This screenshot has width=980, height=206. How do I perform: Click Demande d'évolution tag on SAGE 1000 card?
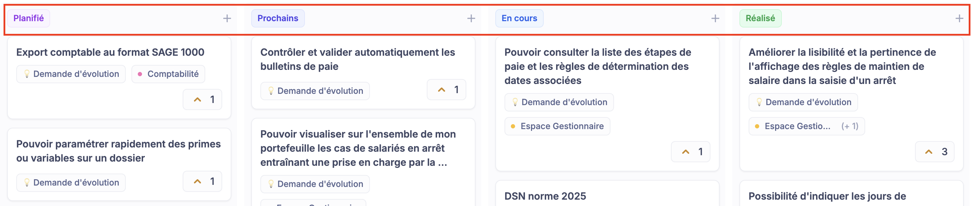(x=71, y=74)
